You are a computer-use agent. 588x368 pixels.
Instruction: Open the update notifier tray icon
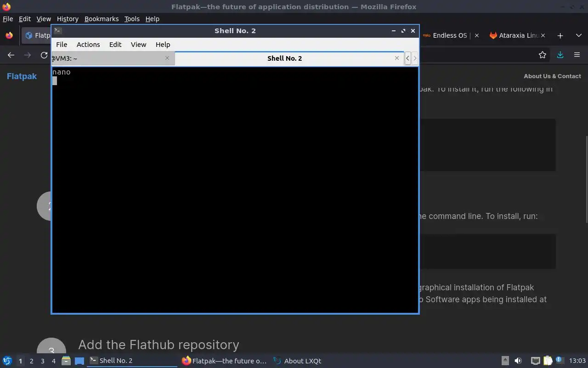[x=559, y=361]
